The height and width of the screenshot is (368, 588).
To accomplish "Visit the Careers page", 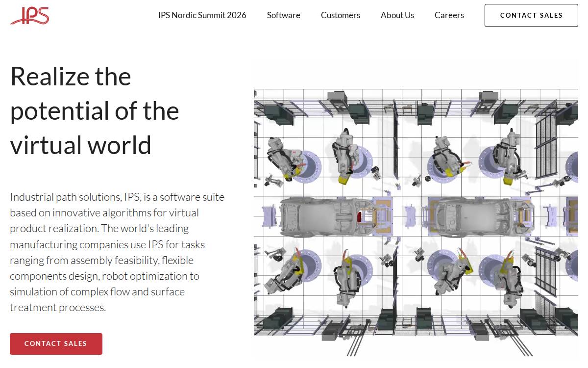I will [449, 15].
